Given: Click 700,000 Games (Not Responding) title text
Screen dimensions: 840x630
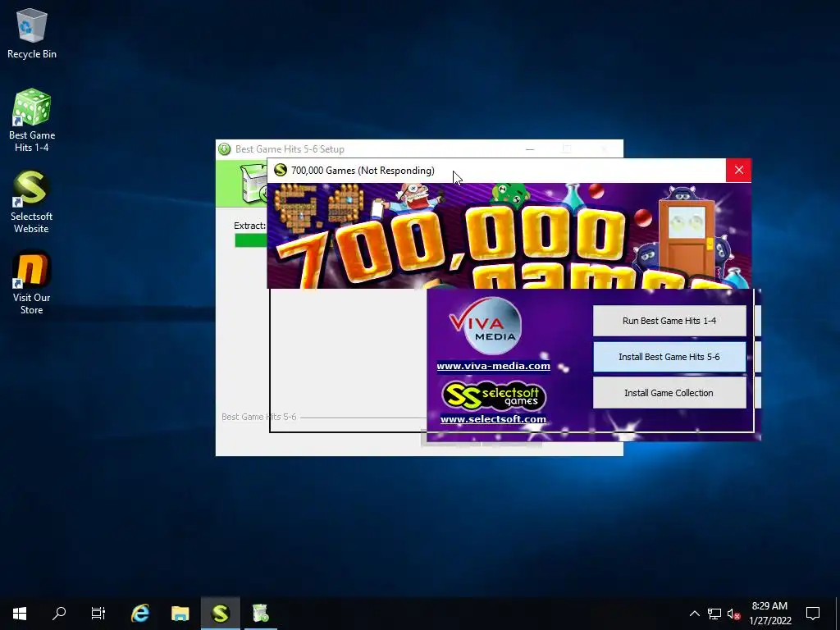Looking at the screenshot, I should (x=363, y=171).
